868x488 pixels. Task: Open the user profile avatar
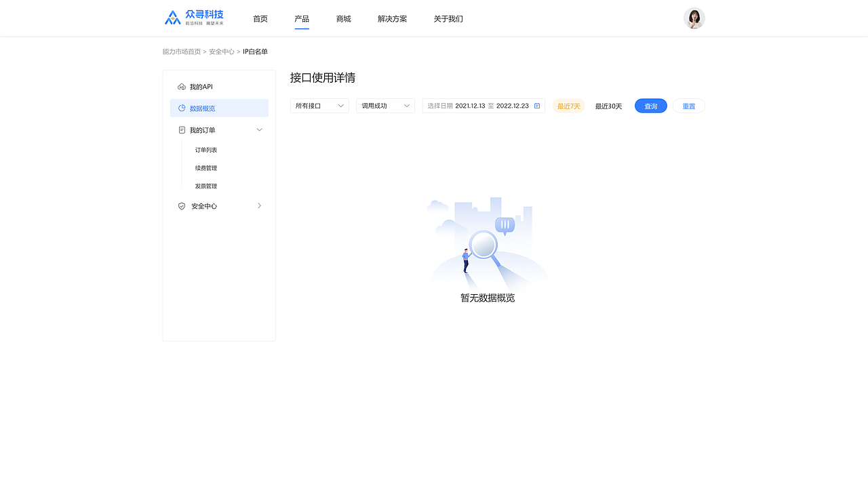coord(694,18)
